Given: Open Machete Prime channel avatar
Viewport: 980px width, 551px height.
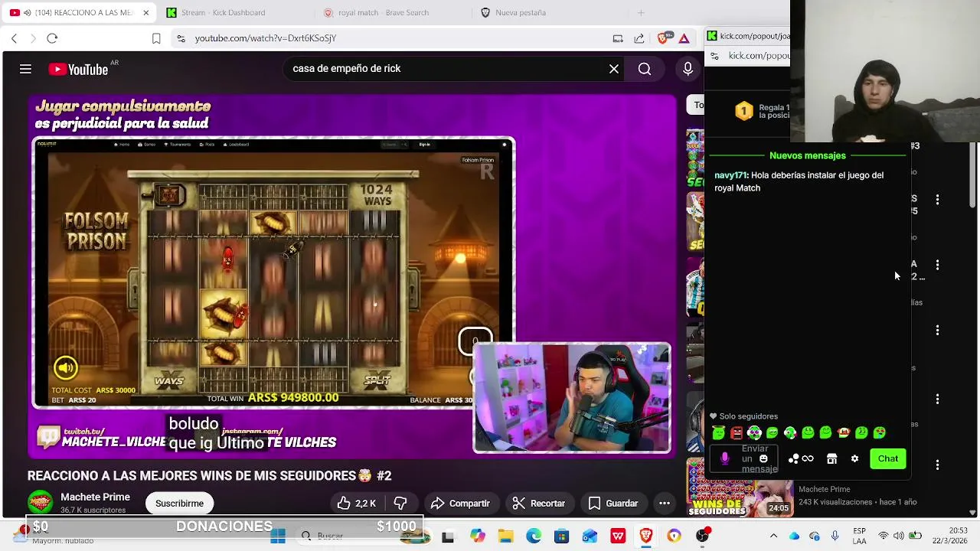Looking at the screenshot, I should point(40,503).
